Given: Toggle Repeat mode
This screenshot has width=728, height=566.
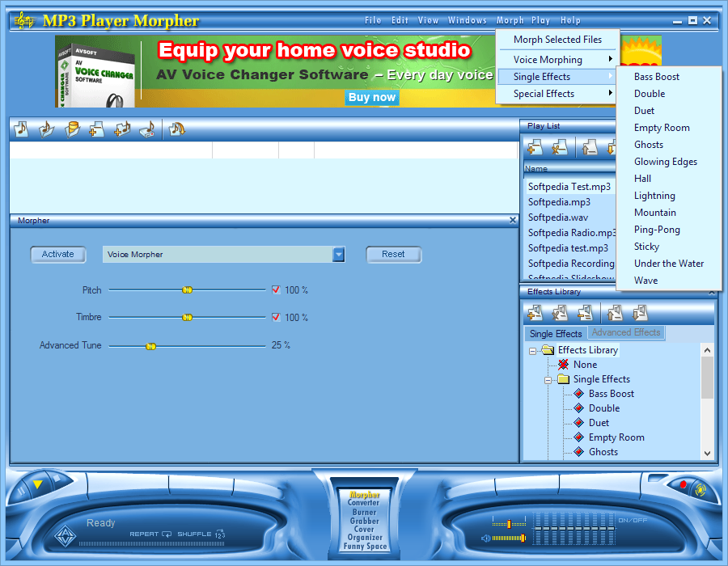Looking at the screenshot, I should (x=150, y=534).
